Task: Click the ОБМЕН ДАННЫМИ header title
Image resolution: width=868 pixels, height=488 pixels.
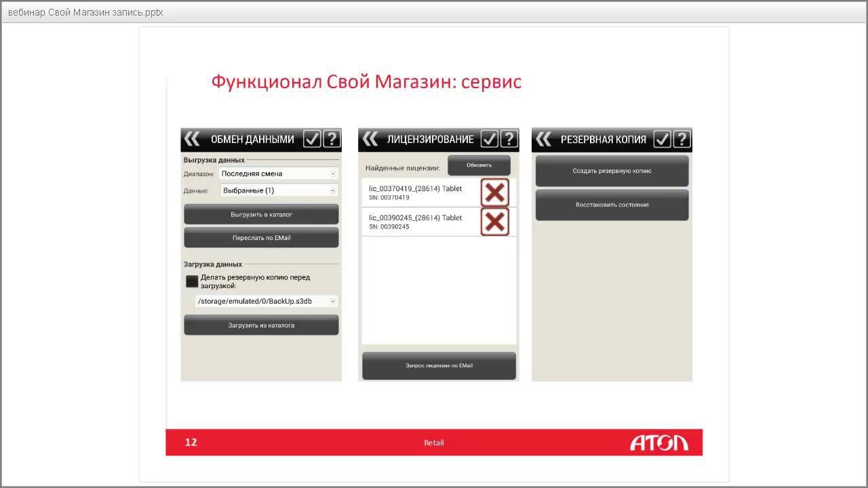Action: (252, 139)
